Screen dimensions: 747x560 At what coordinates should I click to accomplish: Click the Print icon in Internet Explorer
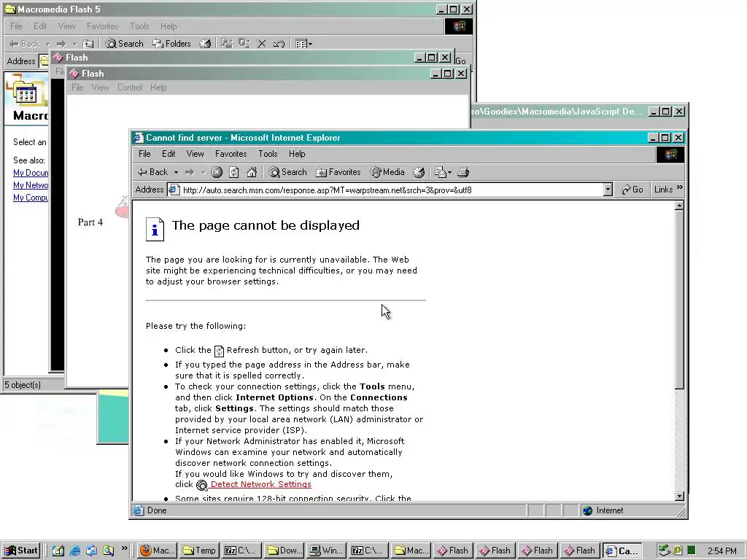click(463, 172)
